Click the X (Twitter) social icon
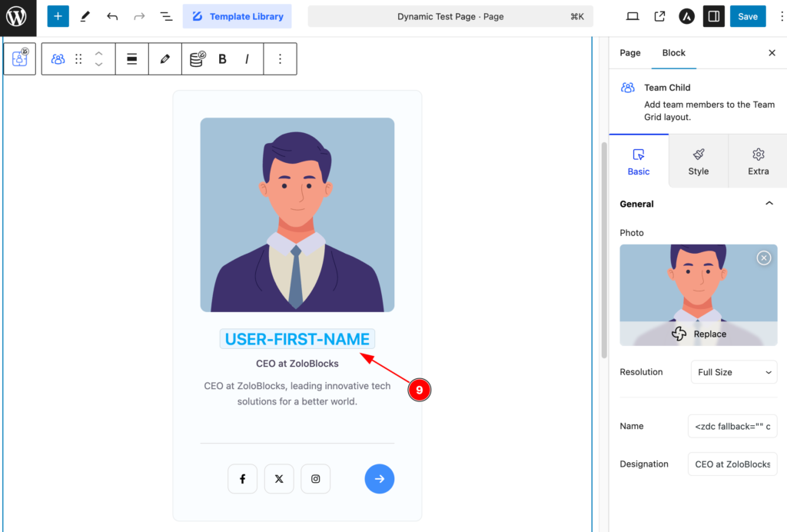787x532 pixels. coord(279,479)
